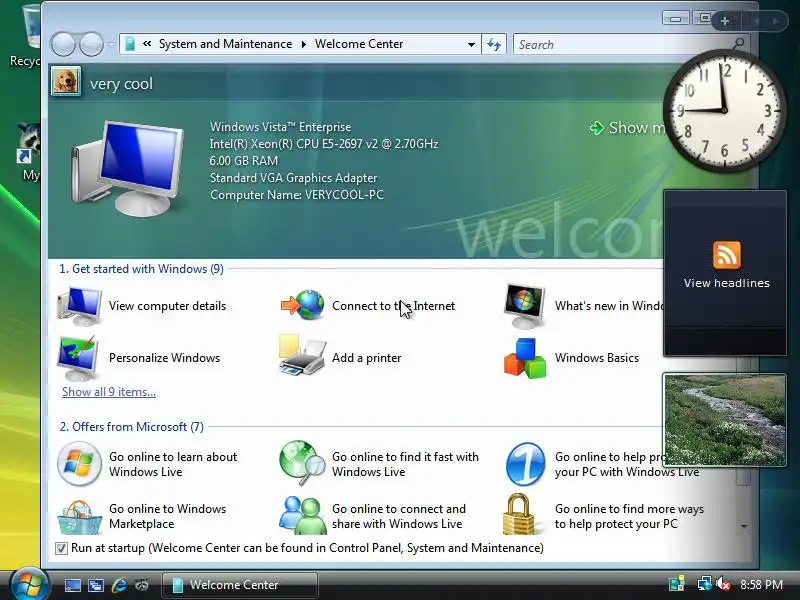Open the breadcrumb overflow double chevron
The image size is (800, 600).
pyautogui.click(x=147, y=44)
